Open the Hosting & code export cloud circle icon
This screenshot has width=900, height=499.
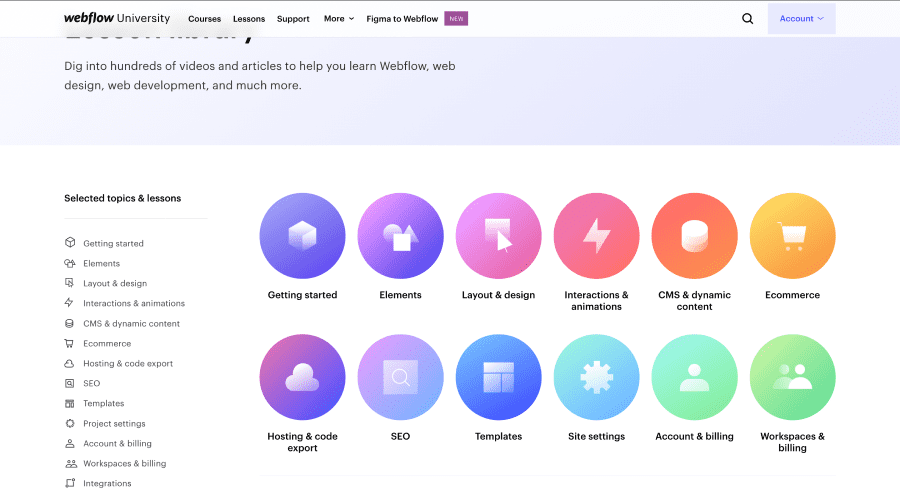(302, 377)
